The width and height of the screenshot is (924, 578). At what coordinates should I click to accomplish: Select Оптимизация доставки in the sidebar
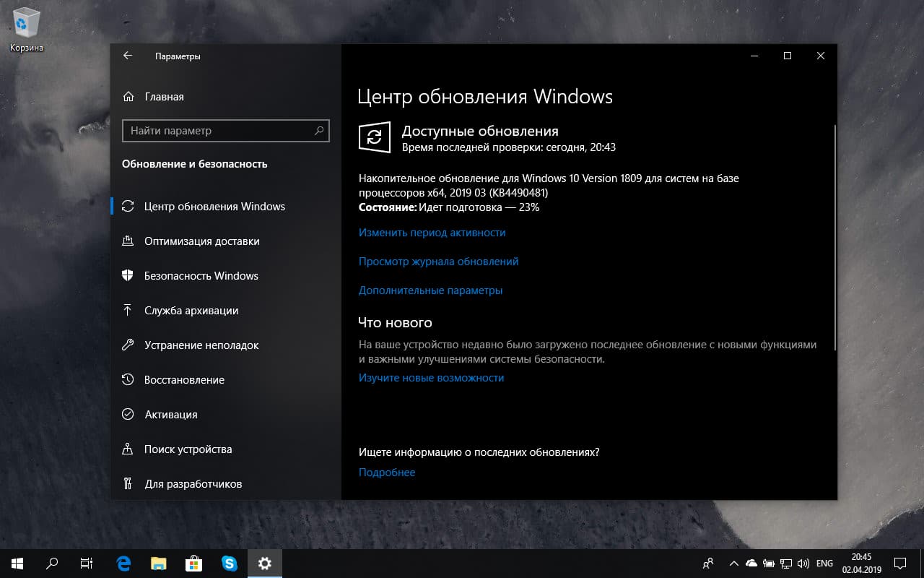click(x=201, y=241)
